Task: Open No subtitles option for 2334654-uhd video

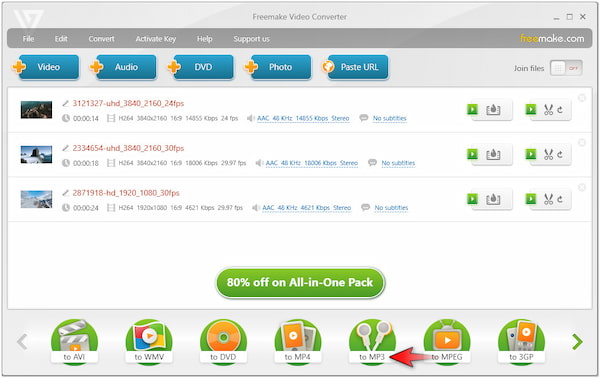Action: 398,163
